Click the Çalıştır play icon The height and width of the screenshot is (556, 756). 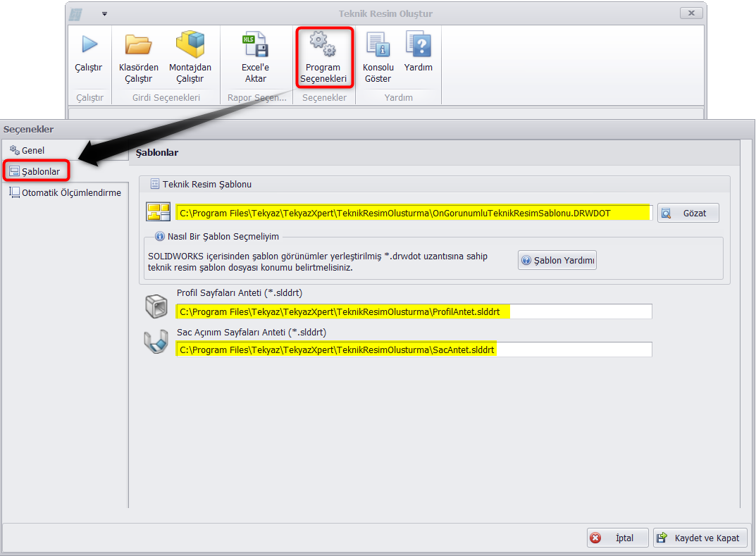tap(89, 44)
